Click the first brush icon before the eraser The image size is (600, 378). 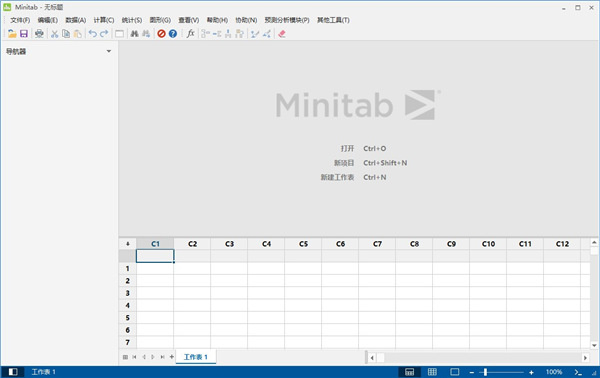[255, 34]
